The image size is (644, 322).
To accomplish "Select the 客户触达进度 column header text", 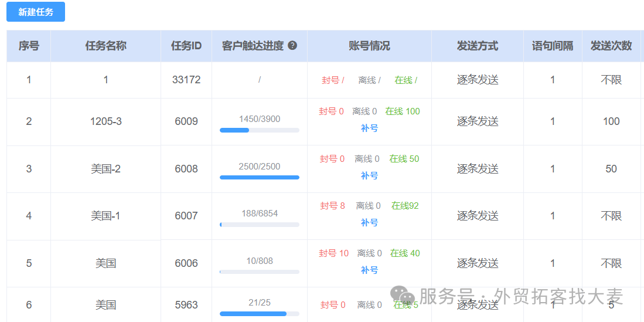I will point(253,46).
